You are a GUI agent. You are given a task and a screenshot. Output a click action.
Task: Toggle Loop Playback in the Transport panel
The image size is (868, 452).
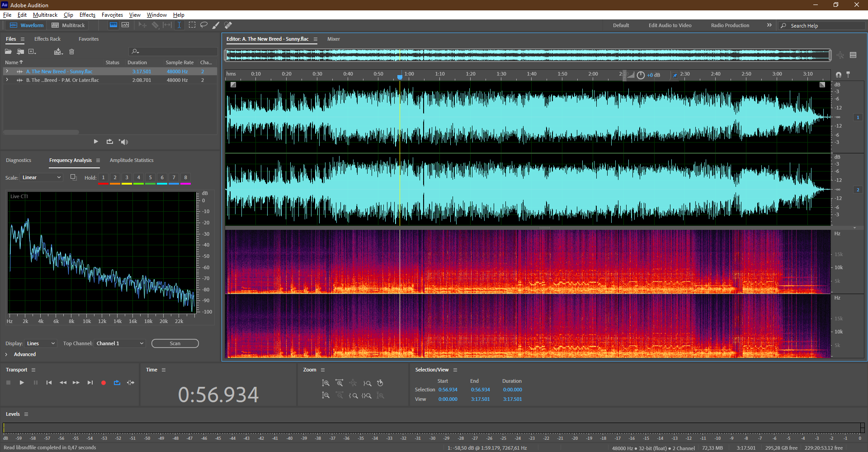pyautogui.click(x=117, y=383)
